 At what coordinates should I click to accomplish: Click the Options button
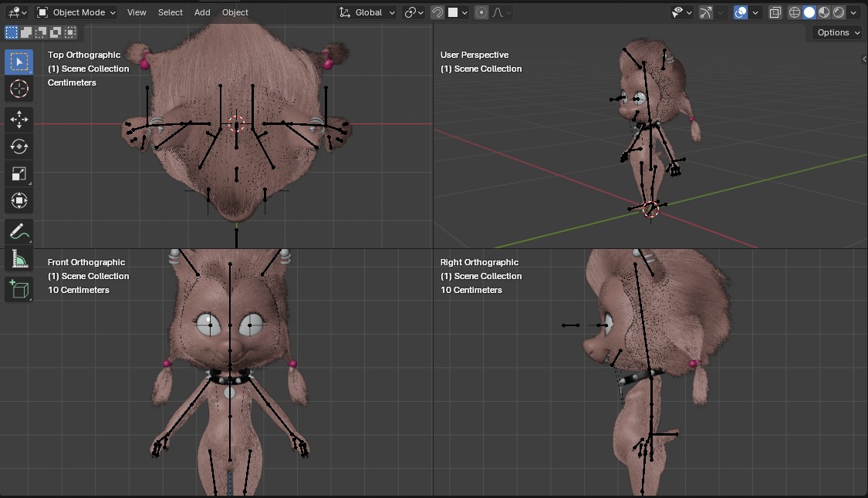point(837,32)
